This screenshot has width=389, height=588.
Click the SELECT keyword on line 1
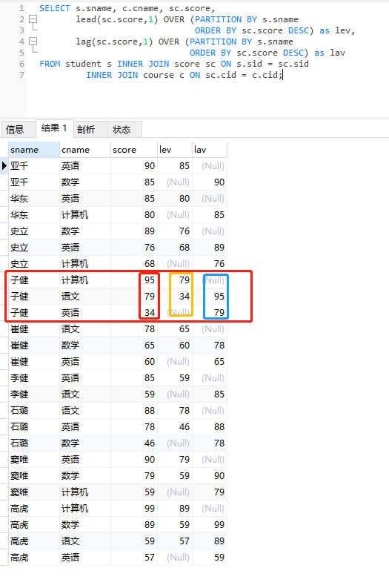pyautogui.click(x=55, y=8)
